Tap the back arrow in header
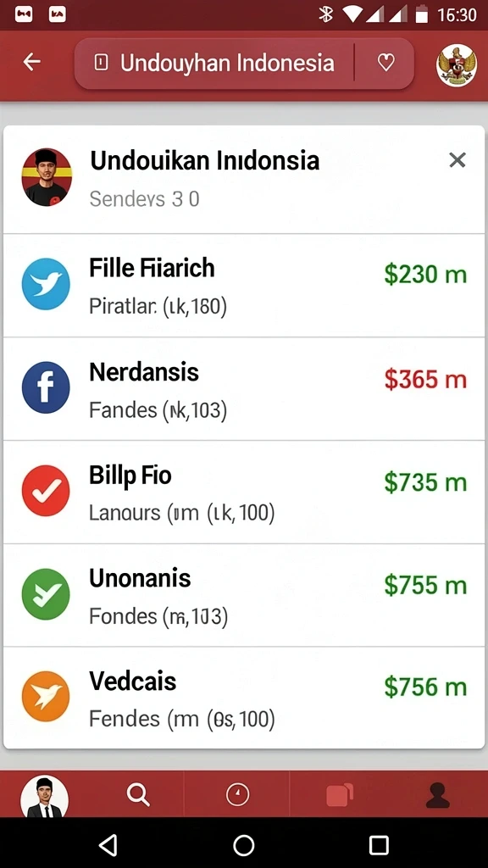This screenshot has width=488, height=868. [x=31, y=62]
